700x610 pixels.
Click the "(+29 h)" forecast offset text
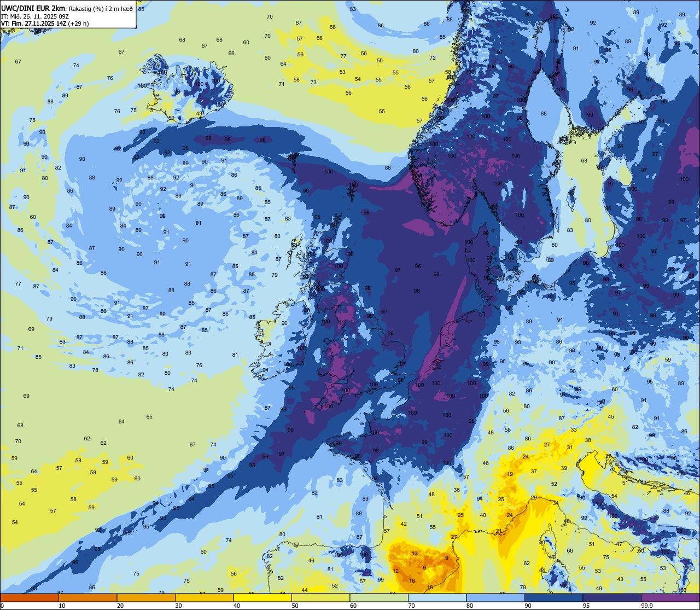(78, 24)
